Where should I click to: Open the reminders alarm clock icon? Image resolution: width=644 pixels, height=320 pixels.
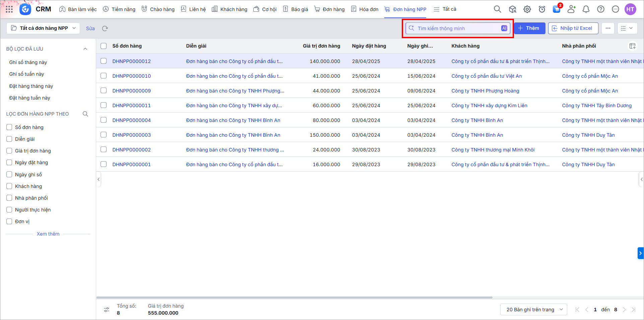click(x=542, y=9)
